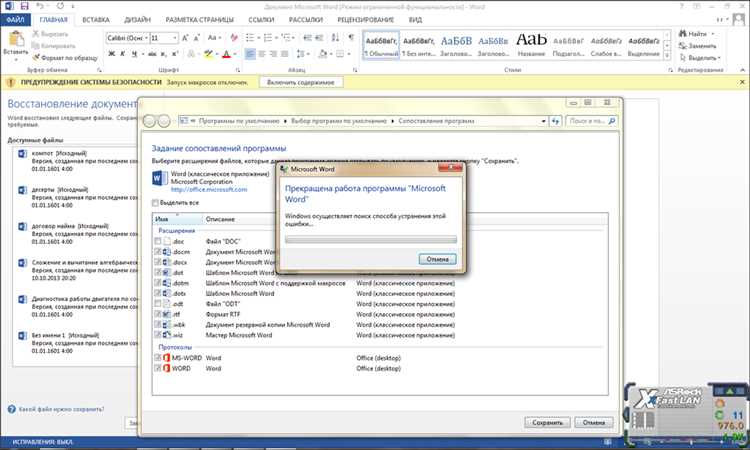Toggle the 'Выделить все' checkbox
Image resolution: width=750 pixels, height=450 pixels.
(155, 203)
